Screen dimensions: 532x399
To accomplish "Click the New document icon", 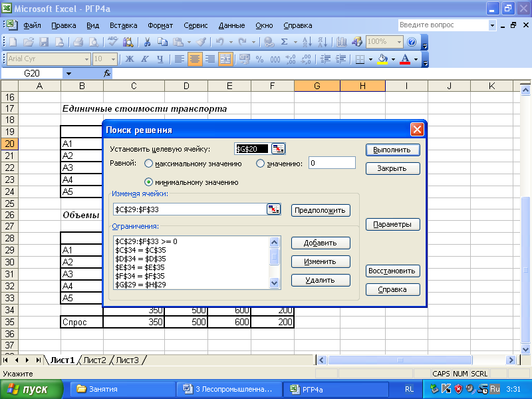I will point(13,42).
